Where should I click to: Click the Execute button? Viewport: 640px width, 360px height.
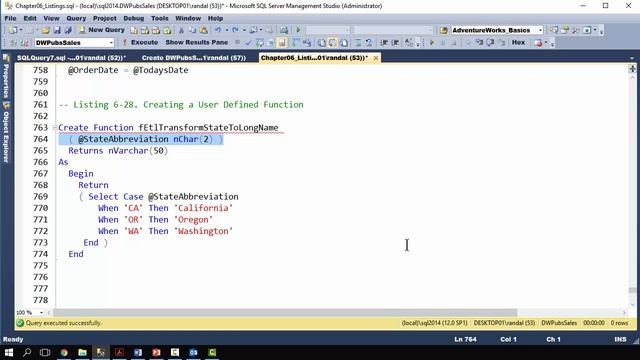tap(140, 42)
